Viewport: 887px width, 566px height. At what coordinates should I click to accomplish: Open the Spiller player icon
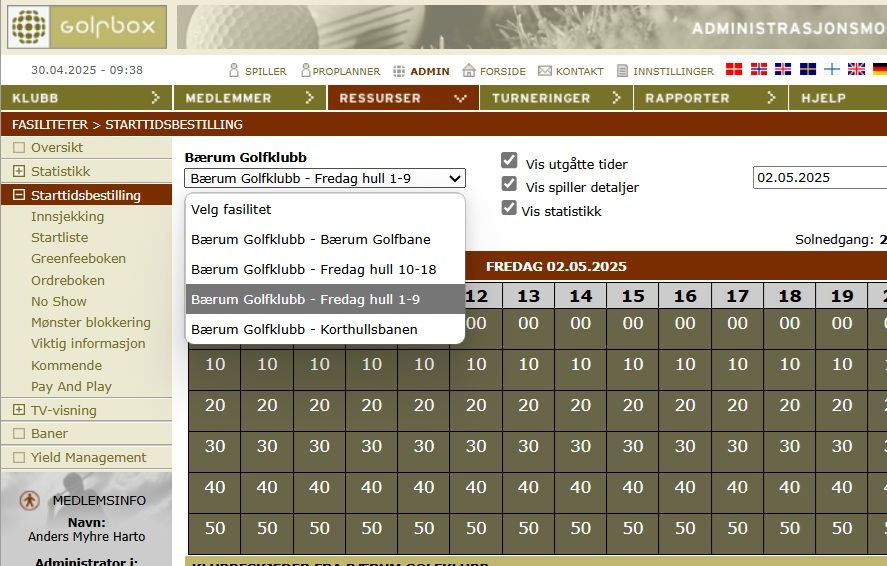tap(234, 70)
